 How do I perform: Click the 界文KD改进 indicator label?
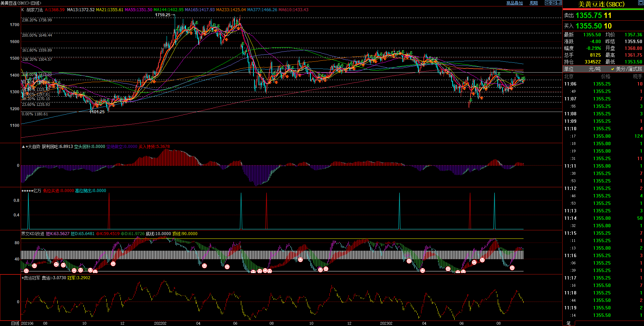pyautogui.click(x=33, y=234)
